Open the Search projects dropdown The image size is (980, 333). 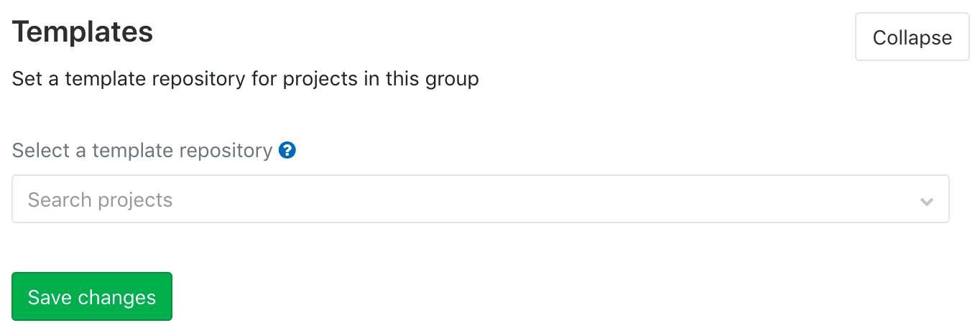click(x=481, y=199)
